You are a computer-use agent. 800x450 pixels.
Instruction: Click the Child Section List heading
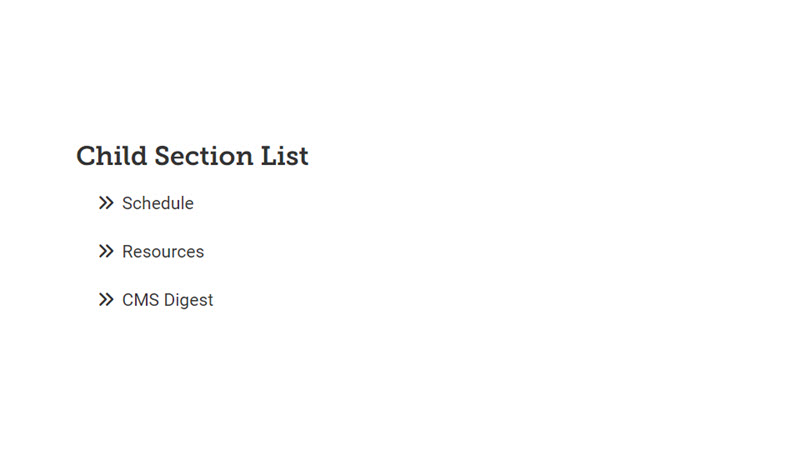(x=192, y=156)
